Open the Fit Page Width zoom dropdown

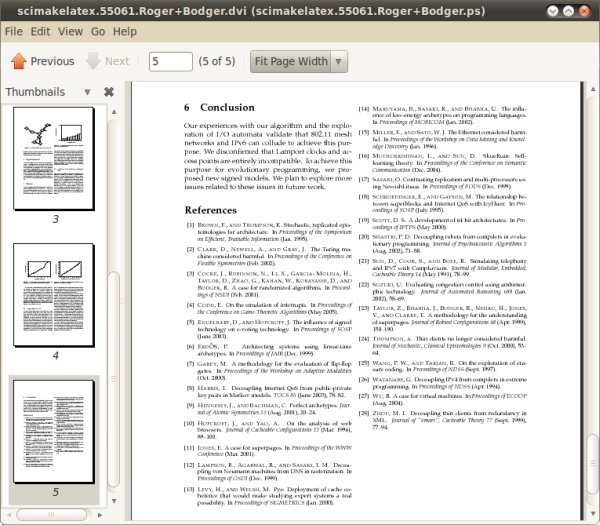298,61
